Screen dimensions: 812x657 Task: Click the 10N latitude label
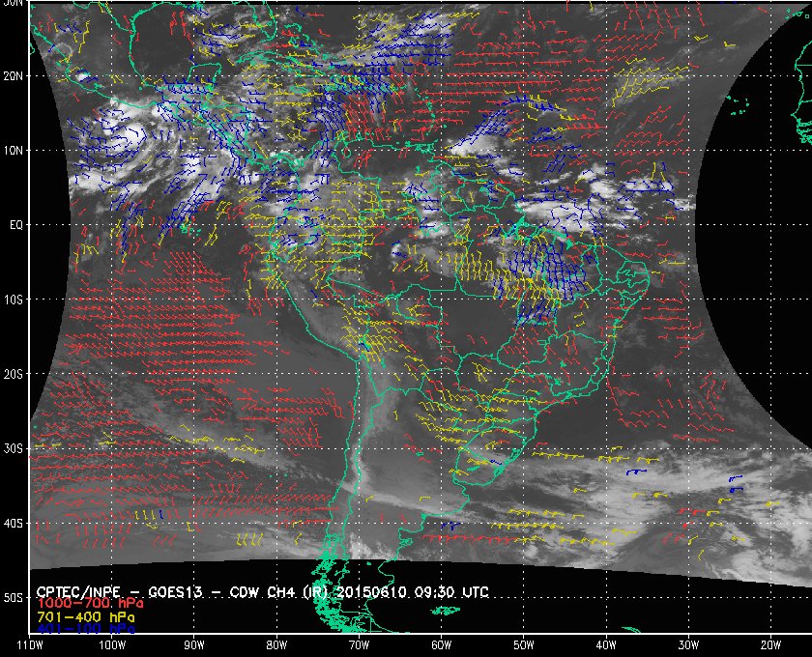tap(13, 151)
